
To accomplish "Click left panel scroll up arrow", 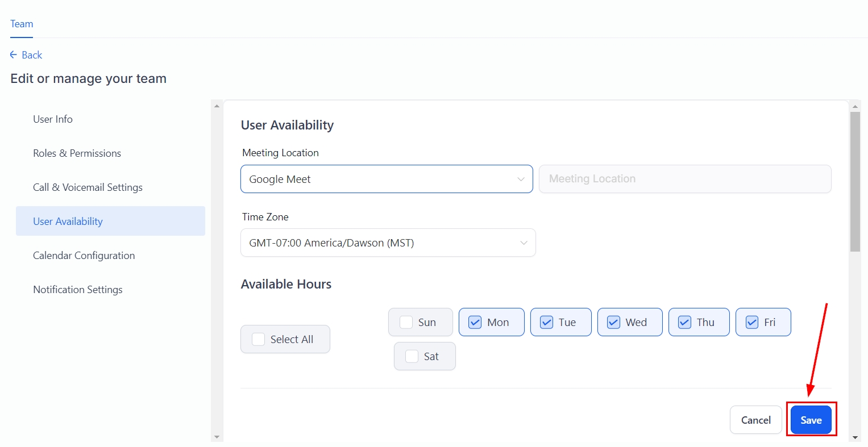I will point(217,106).
